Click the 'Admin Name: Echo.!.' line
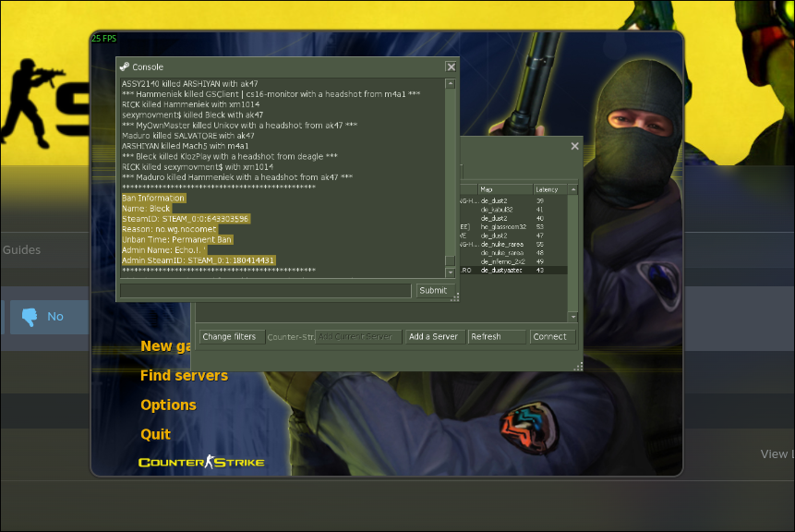The image size is (795, 532). pyautogui.click(x=163, y=250)
